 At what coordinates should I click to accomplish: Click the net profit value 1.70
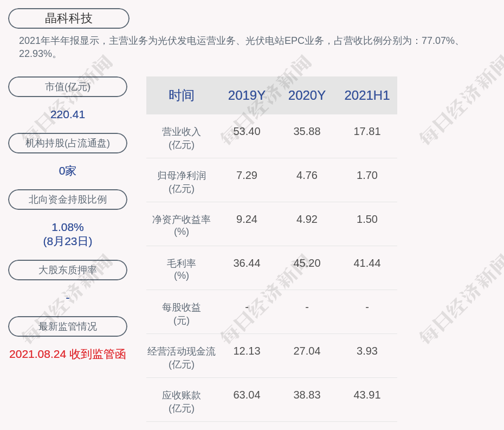click(x=367, y=175)
